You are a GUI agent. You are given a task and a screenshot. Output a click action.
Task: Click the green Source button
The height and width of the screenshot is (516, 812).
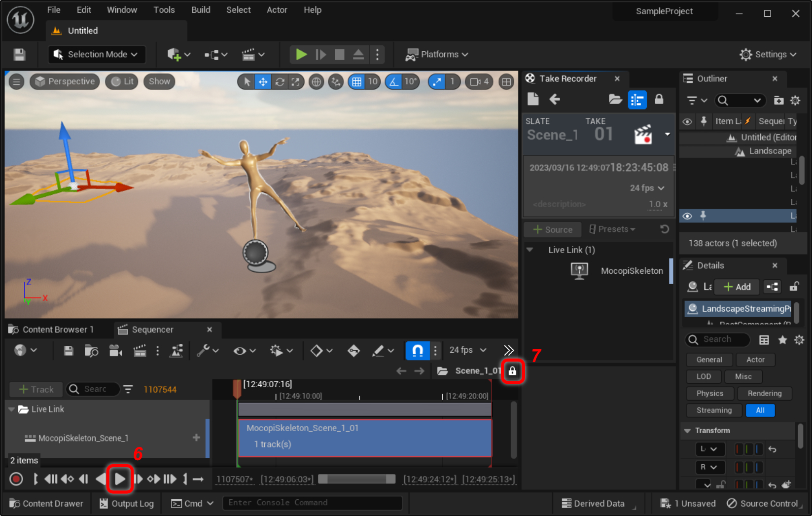click(x=553, y=229)
